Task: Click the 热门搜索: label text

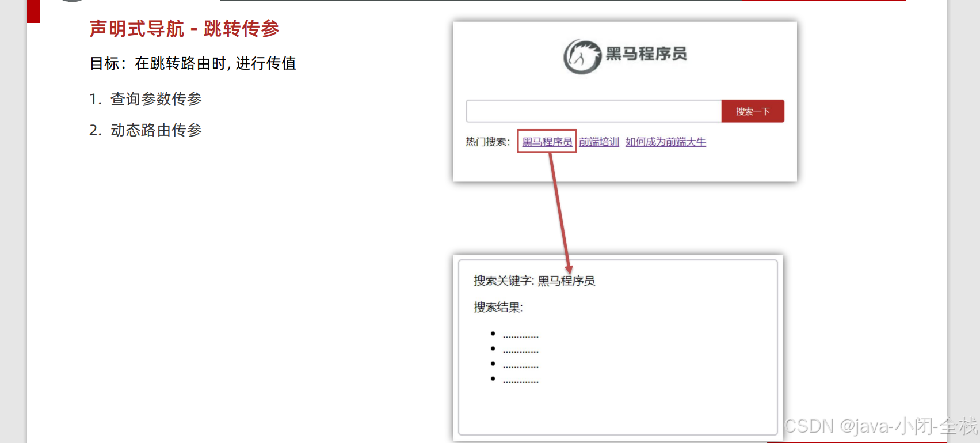Action: pyautogui.click(x=488, y=142)
